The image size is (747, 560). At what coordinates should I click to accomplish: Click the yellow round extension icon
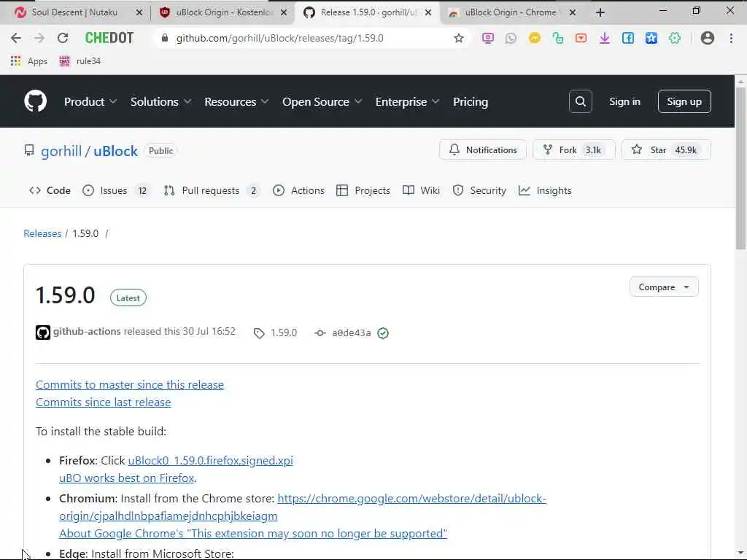click(535, 38)
